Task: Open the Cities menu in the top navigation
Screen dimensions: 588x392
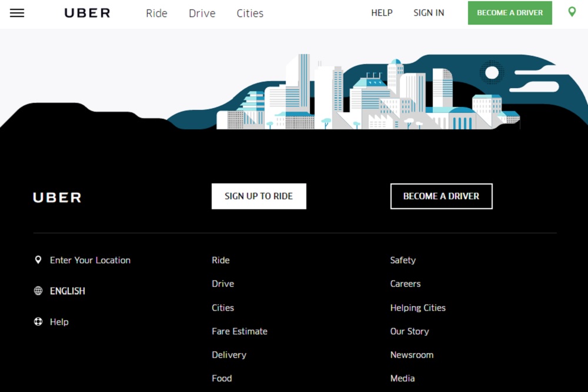Action: pyautogui.click(x=250, y=13)
